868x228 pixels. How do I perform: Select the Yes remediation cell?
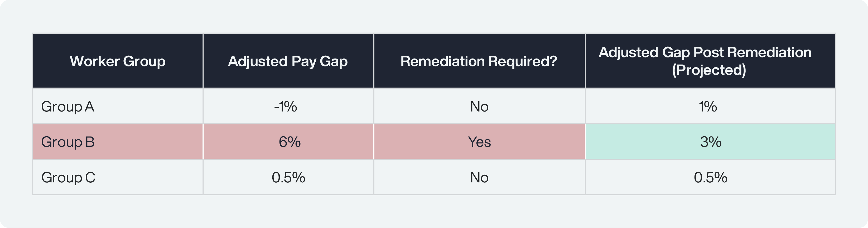point(479,142)
